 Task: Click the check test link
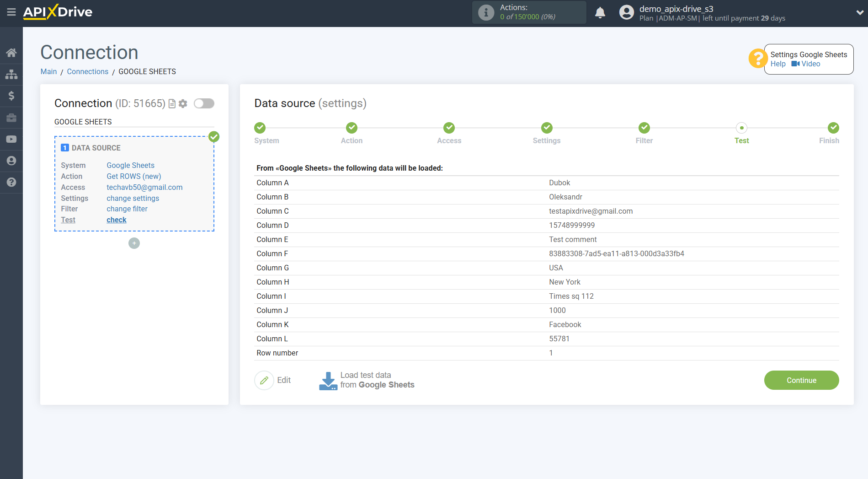(117, 220)
